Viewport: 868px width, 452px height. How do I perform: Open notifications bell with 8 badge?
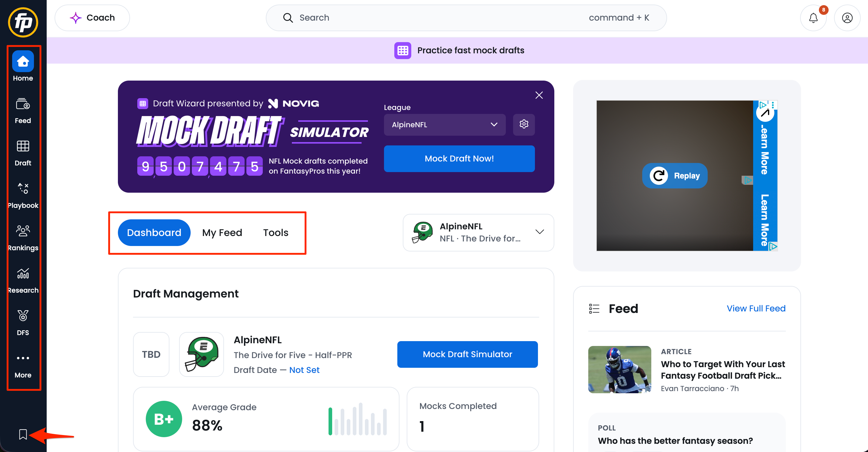coord(813,18)
